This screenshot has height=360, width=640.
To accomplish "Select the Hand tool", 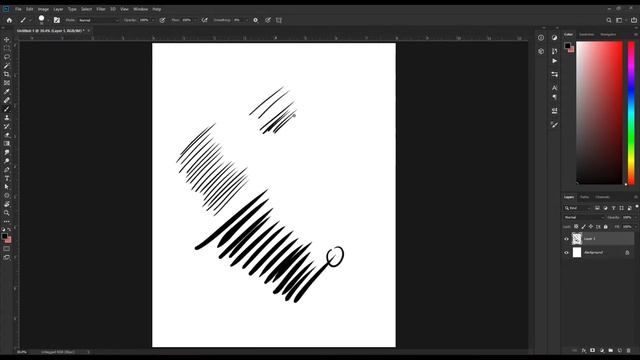I will (x=7, y=204).
